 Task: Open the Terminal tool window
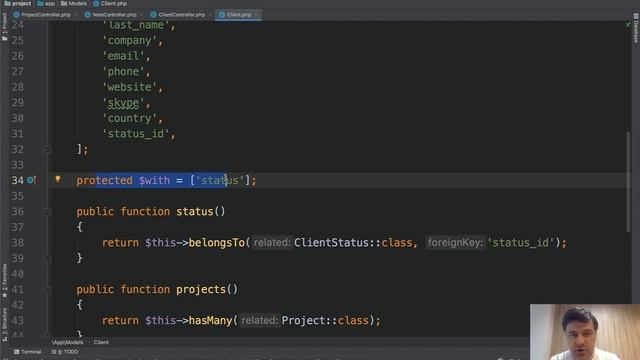click(x=28, y=352)
